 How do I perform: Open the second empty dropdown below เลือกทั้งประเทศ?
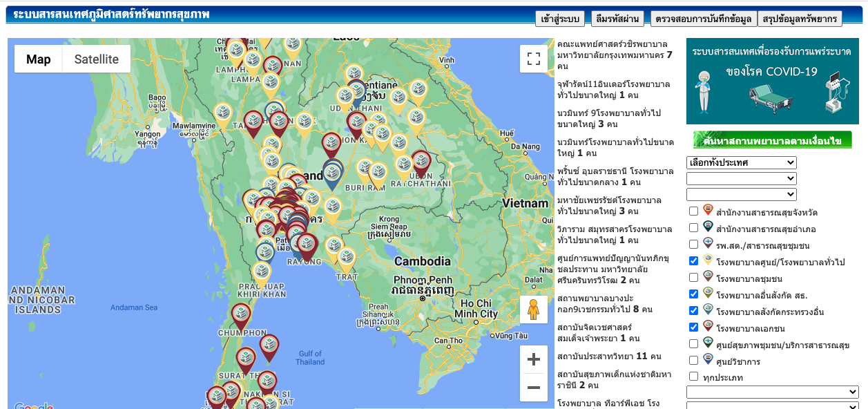pyautogui.click(x=741, y=179)
